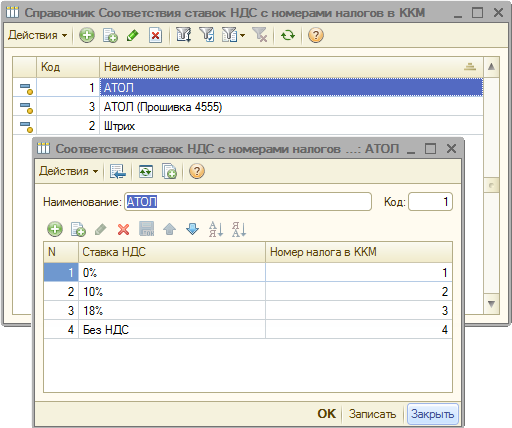The height and width of the screenshot is (428, 512).
Task: Click scrollbar down arrow in main list
Action: point(491,304)
